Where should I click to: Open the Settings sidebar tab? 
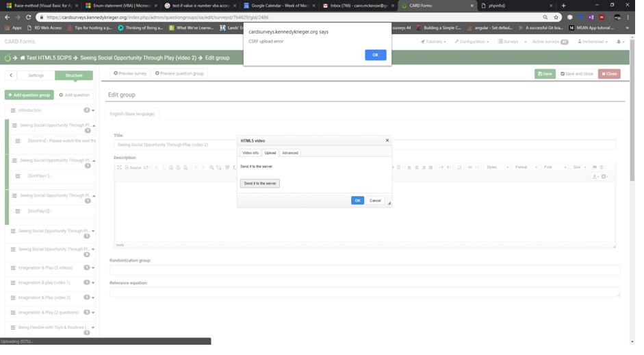[36, 77]
